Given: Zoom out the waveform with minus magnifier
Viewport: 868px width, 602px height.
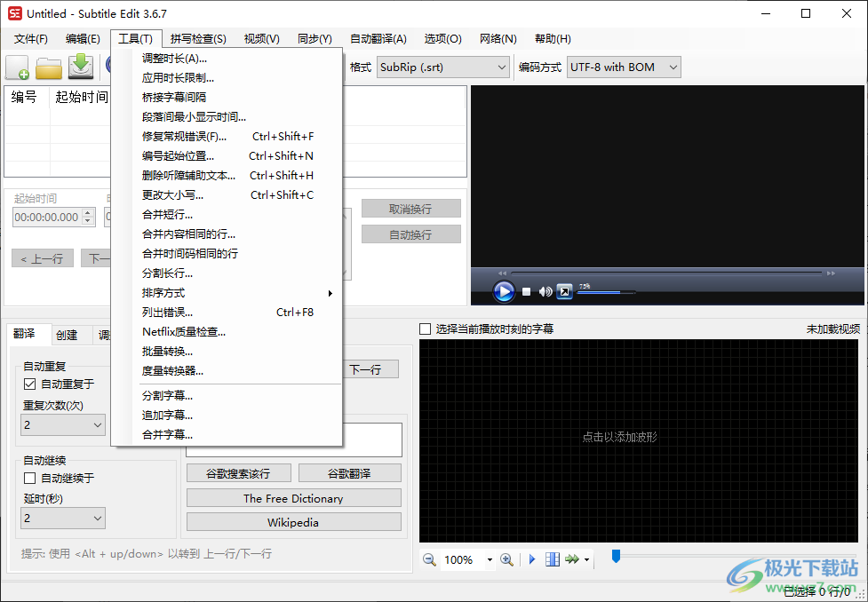Looking at the screenshot, I should [429, 559].
